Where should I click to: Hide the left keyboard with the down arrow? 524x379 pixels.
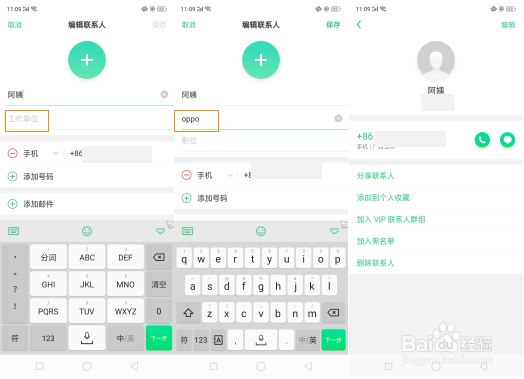[x=160, y=231]
